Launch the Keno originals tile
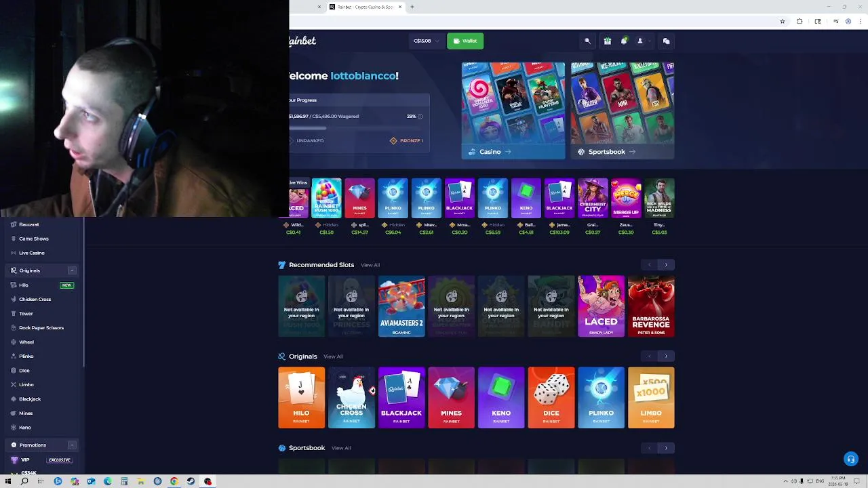Image resolution: width=868 pixels, height=488 pixels. (x=501, y=398)
